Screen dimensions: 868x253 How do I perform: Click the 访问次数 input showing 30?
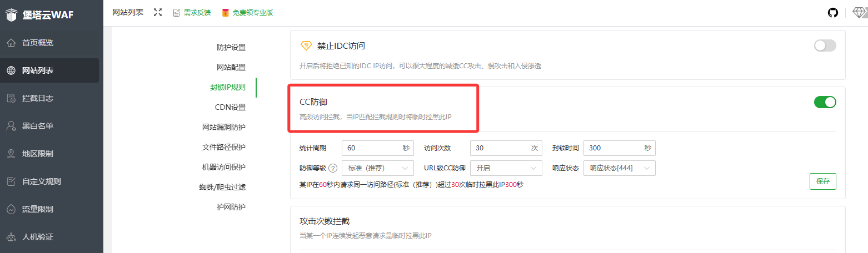(506, 148)
